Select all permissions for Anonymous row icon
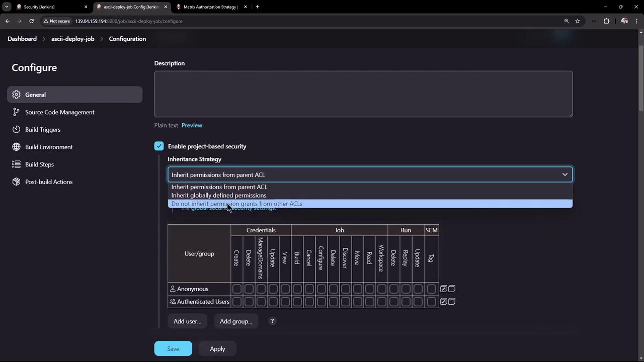 pos(443,289)
